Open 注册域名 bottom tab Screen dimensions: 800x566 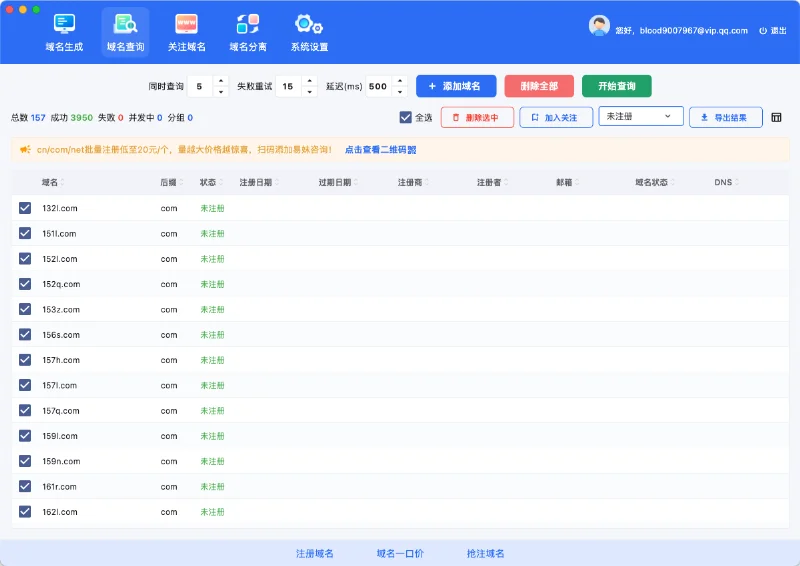point(315,553)
